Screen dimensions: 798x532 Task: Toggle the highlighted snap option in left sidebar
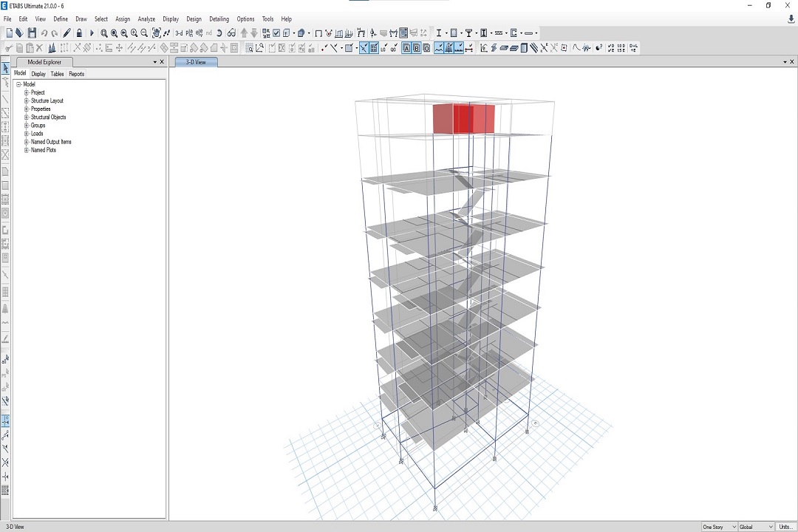[6, 420]
